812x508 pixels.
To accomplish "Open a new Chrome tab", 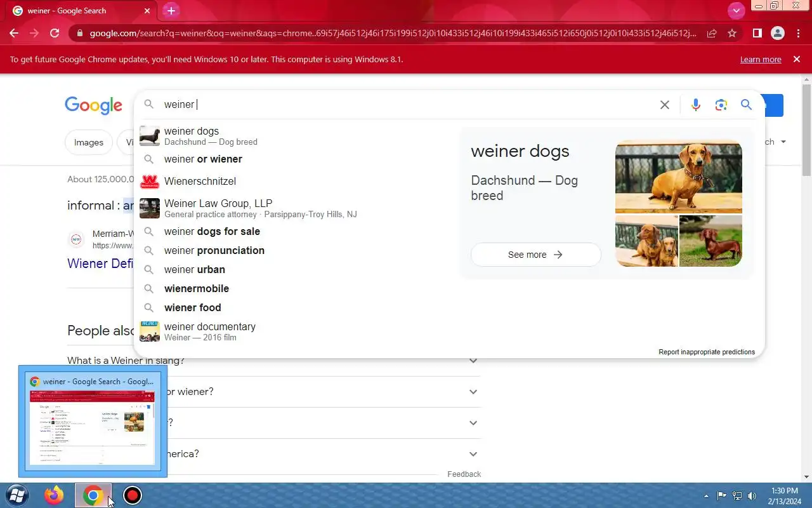I will (x=171, y=11).
